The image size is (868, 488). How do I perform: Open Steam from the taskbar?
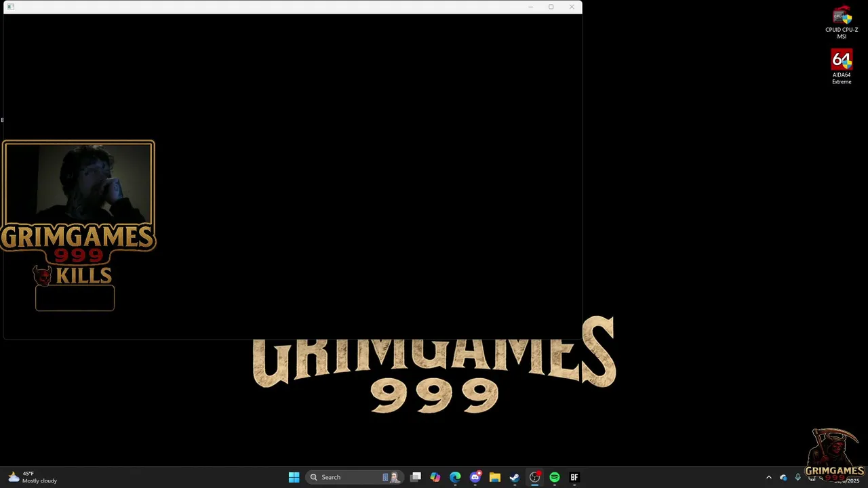[515, 477]
